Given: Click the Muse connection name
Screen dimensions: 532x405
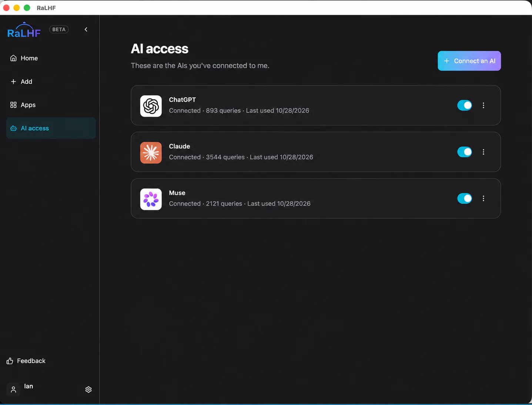Looking at the screenshot, I should [177, 193].
